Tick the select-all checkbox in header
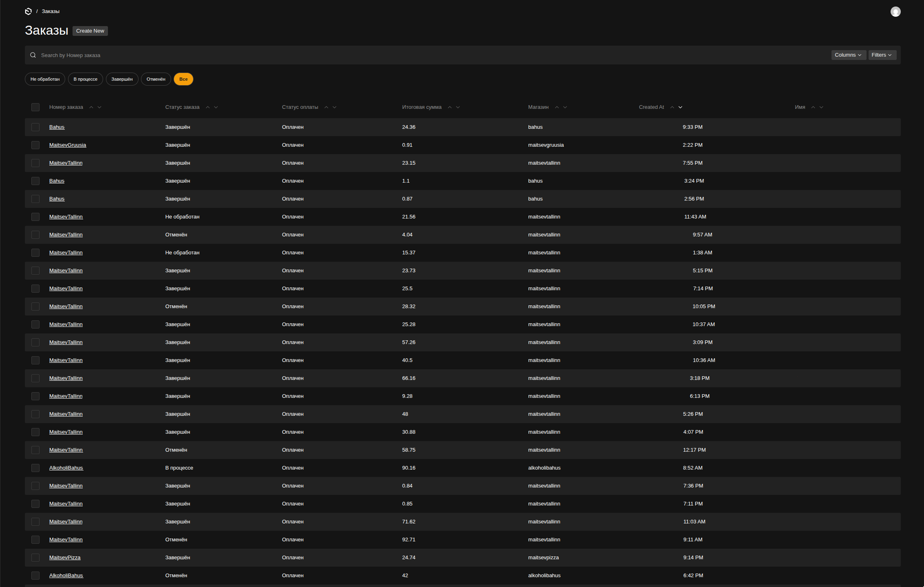 pyautogui.click(x=35, y=107)
